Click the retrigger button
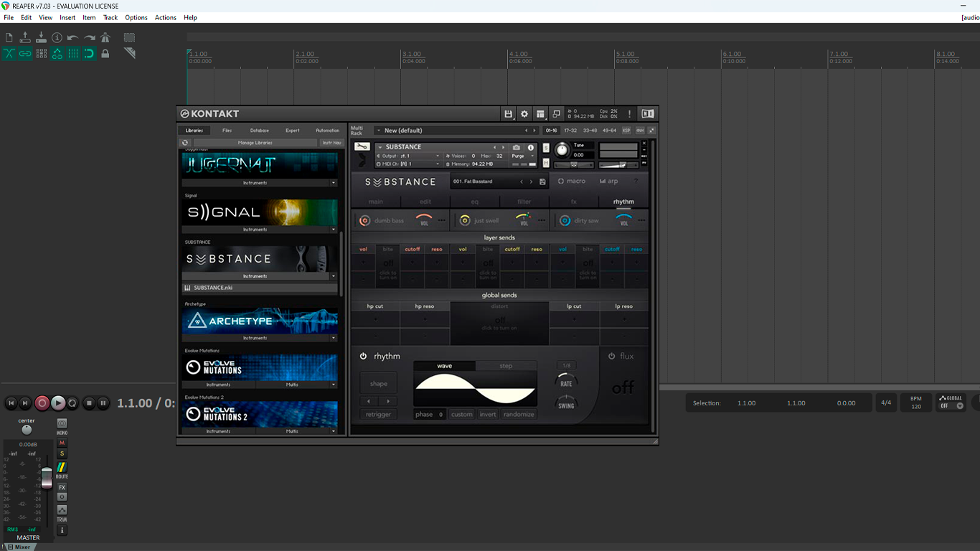This screenshot has width=980, height=551. point(378,415)
